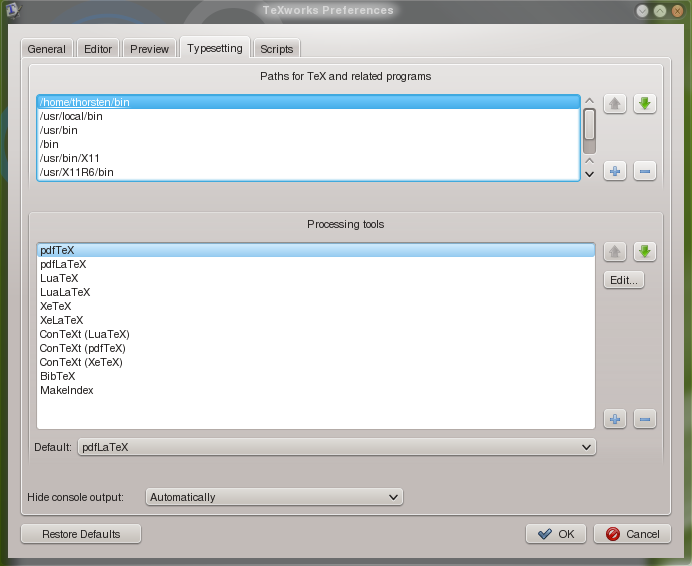
Task: Select /usr/X11R6/bin path
Action: coord(308,172)
